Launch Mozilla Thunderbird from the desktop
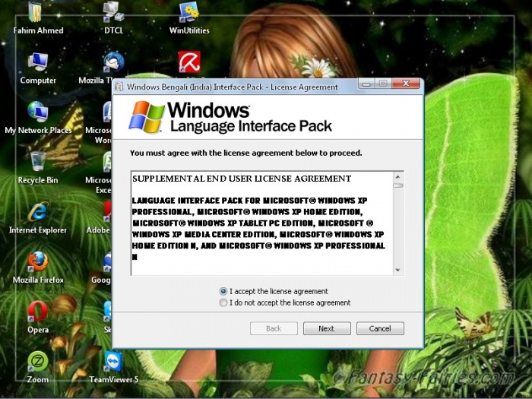 coord(113,62)
